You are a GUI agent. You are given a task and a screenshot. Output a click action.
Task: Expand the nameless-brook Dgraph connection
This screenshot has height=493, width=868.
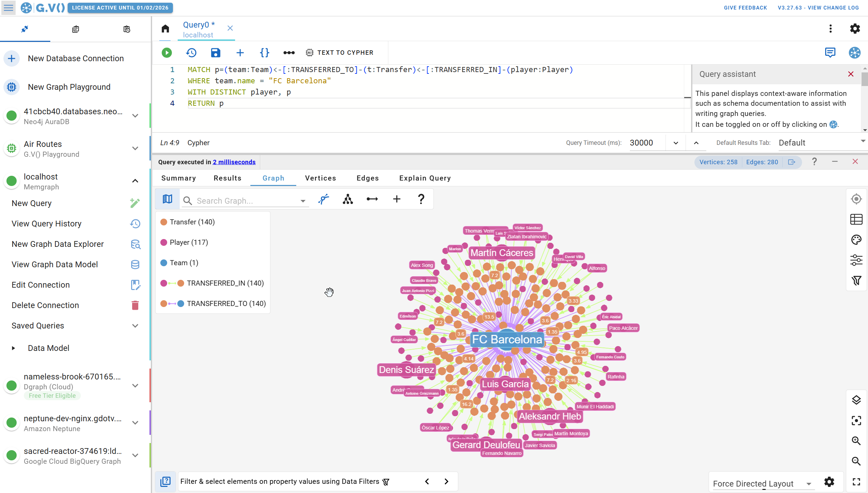[135, 386]
